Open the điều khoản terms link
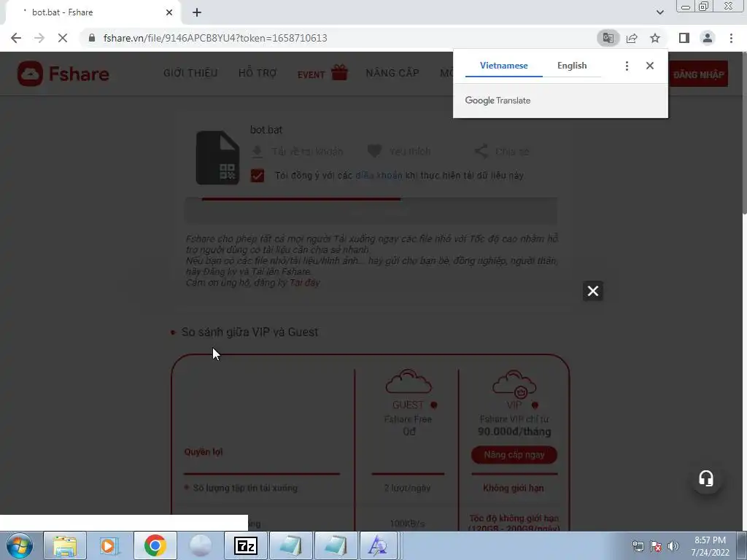The width and height of the screenshot is (747, 560). pos(379,176)
